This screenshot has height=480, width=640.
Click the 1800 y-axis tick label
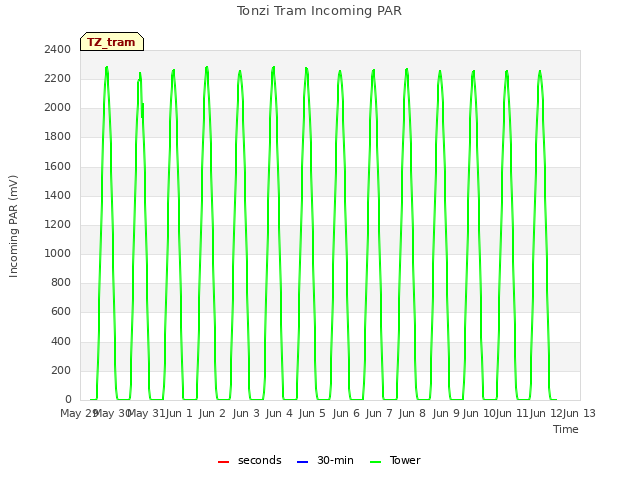click(58, 137)
